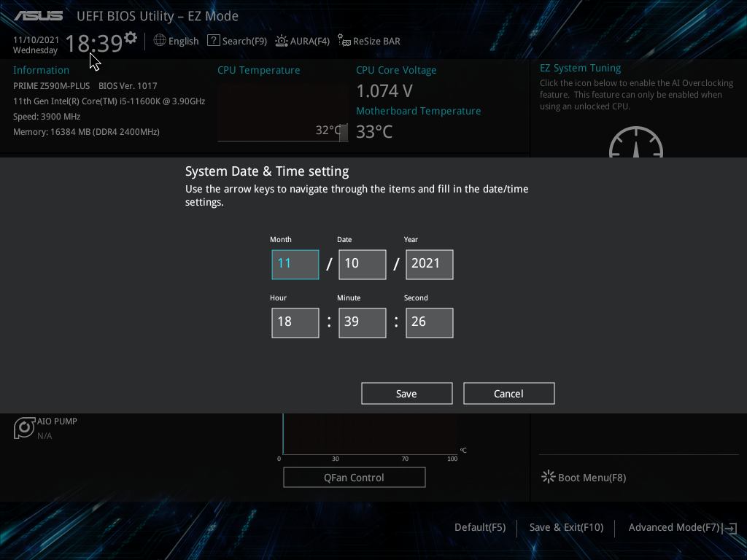
Task: Click the ASUS logo
Action: (39, 16)
